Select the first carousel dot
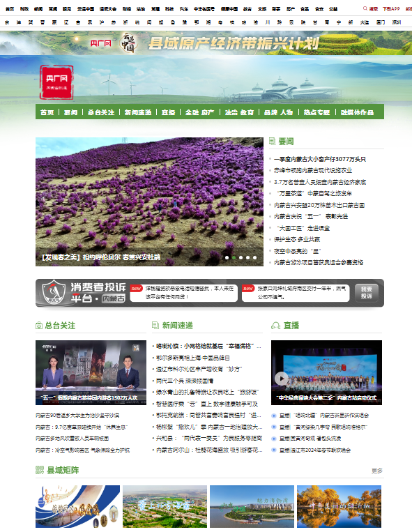The width and height of the screenshot is (412, 532). [227, 257]
